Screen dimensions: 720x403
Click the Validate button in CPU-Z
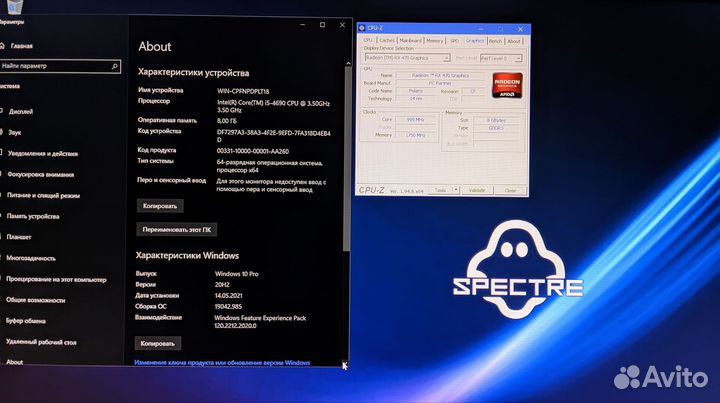(477, 190)
